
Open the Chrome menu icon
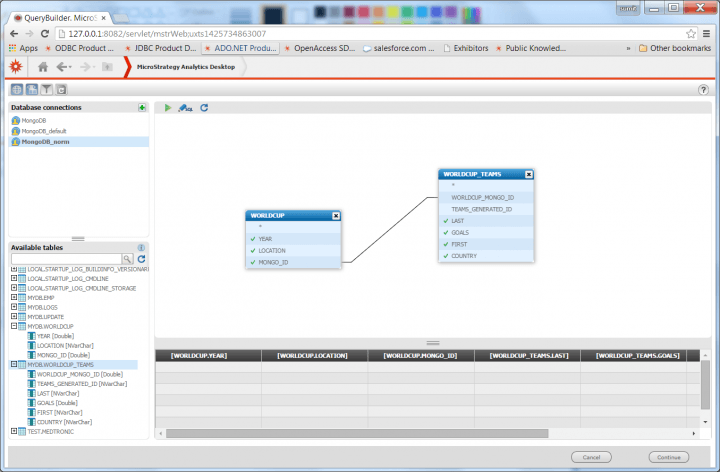click(x=706, y=34)
